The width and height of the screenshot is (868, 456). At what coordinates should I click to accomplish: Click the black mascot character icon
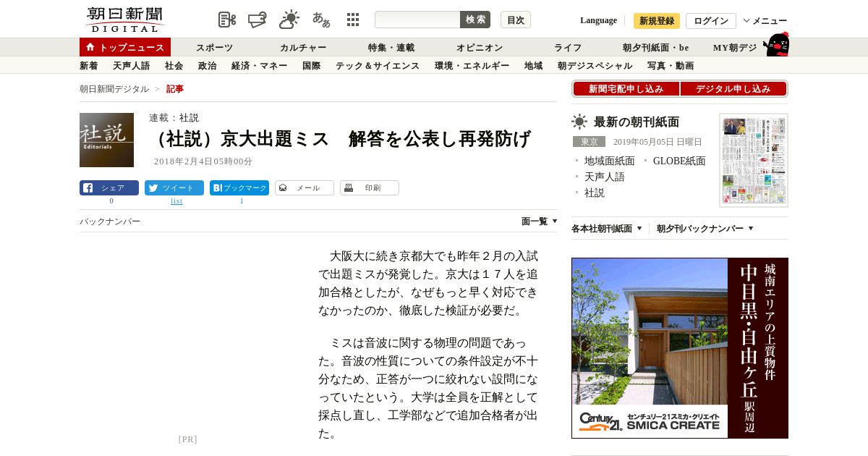coord(776,44)
